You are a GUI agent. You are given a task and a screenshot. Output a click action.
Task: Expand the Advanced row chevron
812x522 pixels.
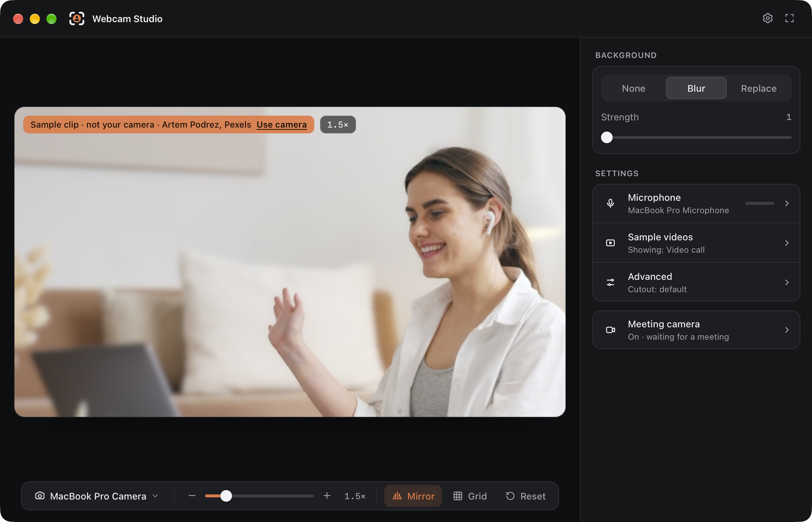coord(787,282)
